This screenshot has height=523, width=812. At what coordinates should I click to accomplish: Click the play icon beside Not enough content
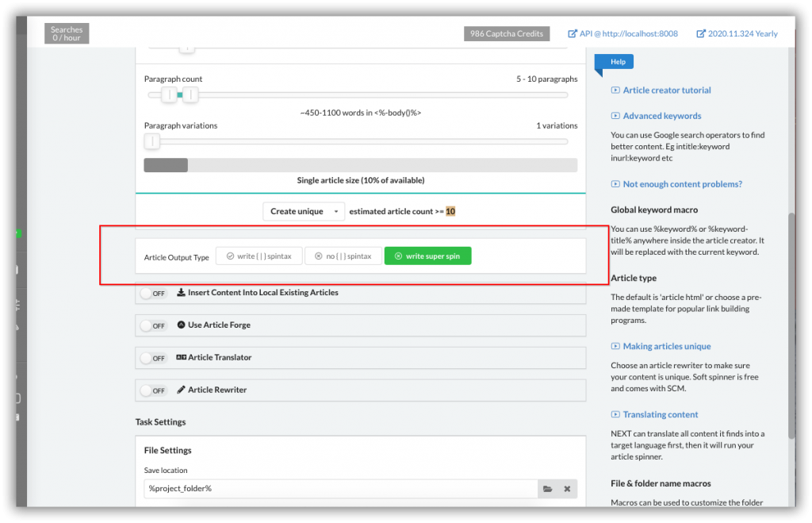[615, 184]
